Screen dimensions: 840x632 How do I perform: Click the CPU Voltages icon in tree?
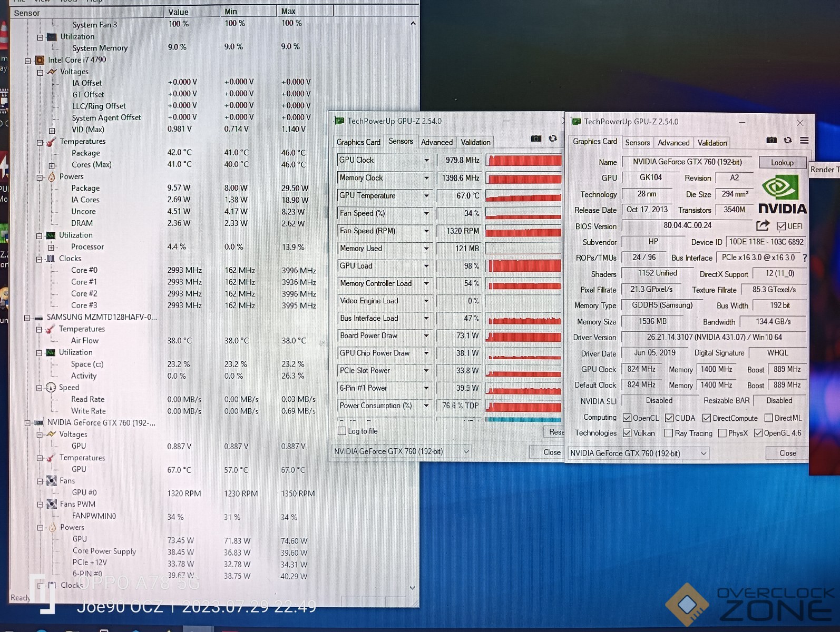52,72
